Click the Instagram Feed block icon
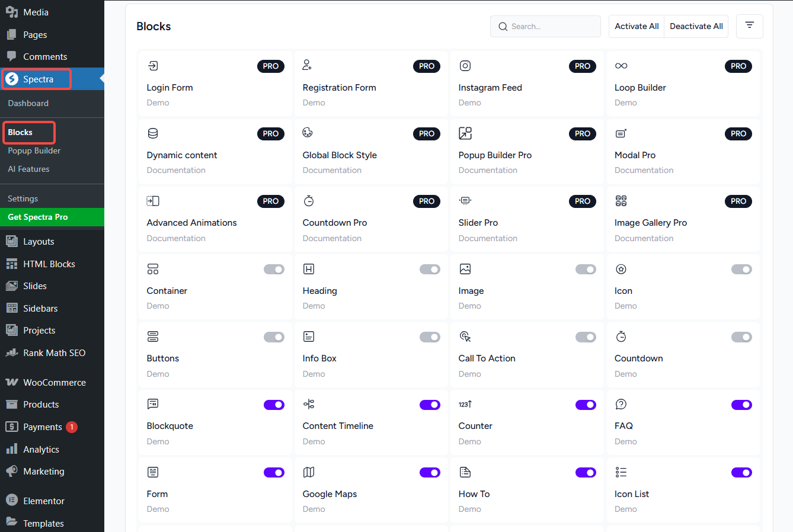This screenshot has width=793, height=532. [465, 66]
